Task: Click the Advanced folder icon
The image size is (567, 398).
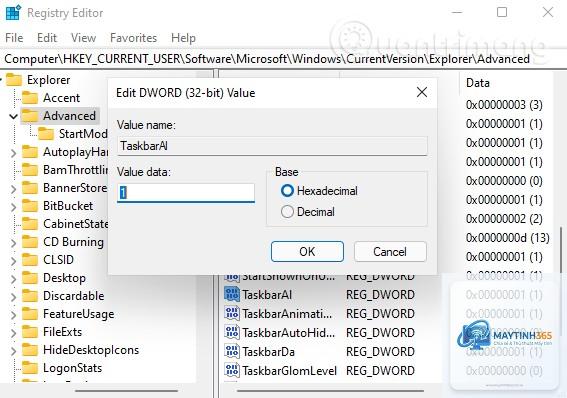Action: pyautogui.click(x=30, y=116)
